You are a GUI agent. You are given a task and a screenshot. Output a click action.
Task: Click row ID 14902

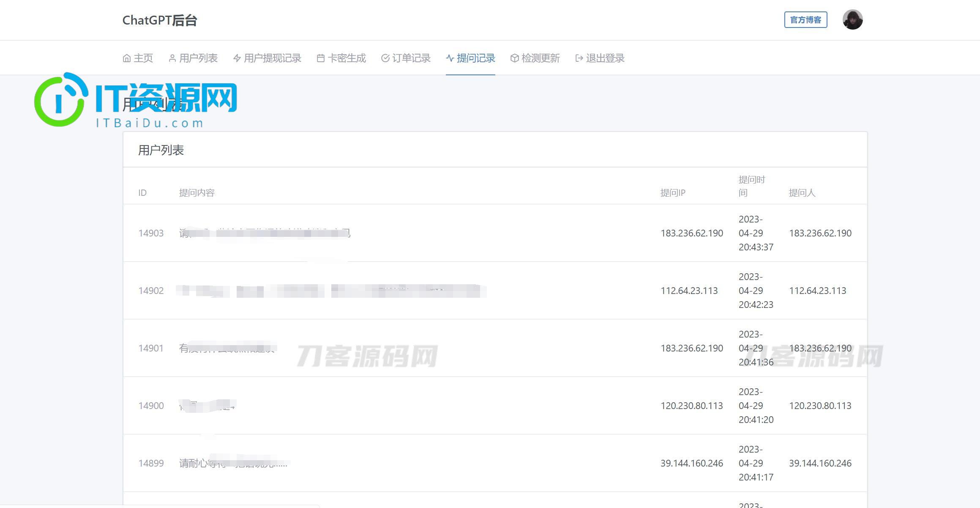[151, 291]
